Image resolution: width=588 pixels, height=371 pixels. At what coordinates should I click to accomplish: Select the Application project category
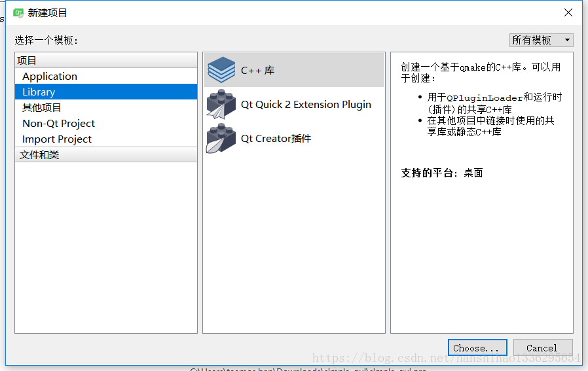tap(106, 76)
